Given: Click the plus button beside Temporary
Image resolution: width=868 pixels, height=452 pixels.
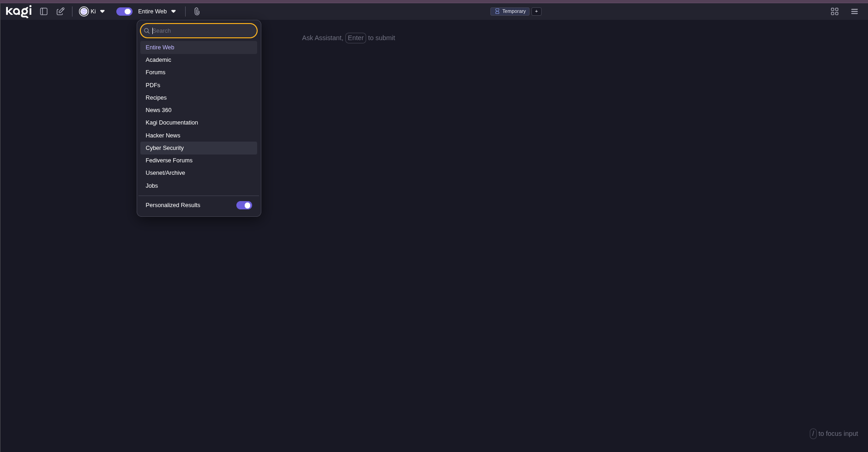Looking at the screenshot, I should coord(536,12).
